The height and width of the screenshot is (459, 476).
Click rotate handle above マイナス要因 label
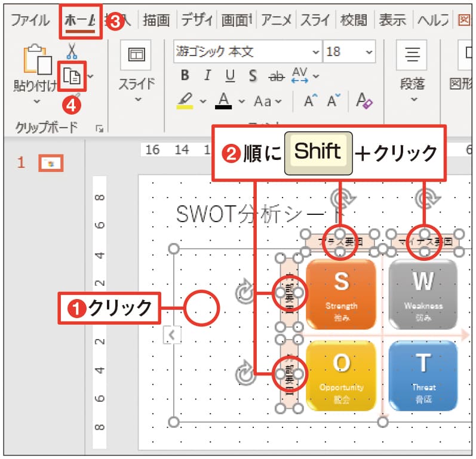pos(427,199)
